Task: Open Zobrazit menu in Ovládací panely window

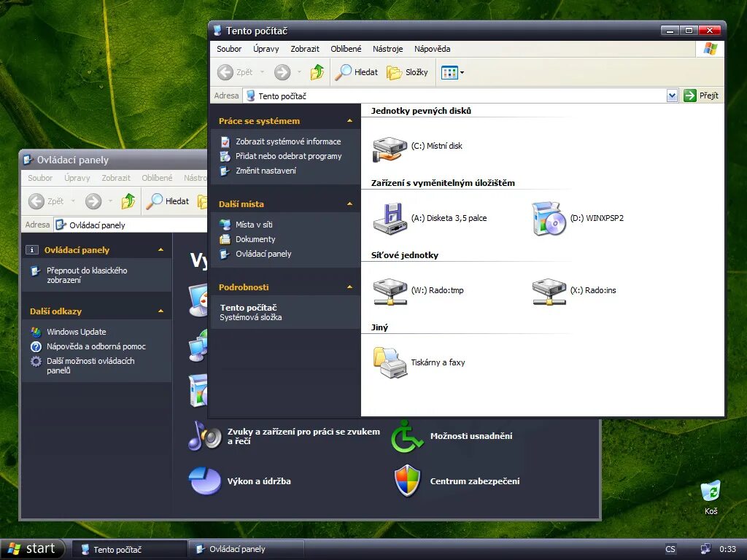Action: coord(116,178)
